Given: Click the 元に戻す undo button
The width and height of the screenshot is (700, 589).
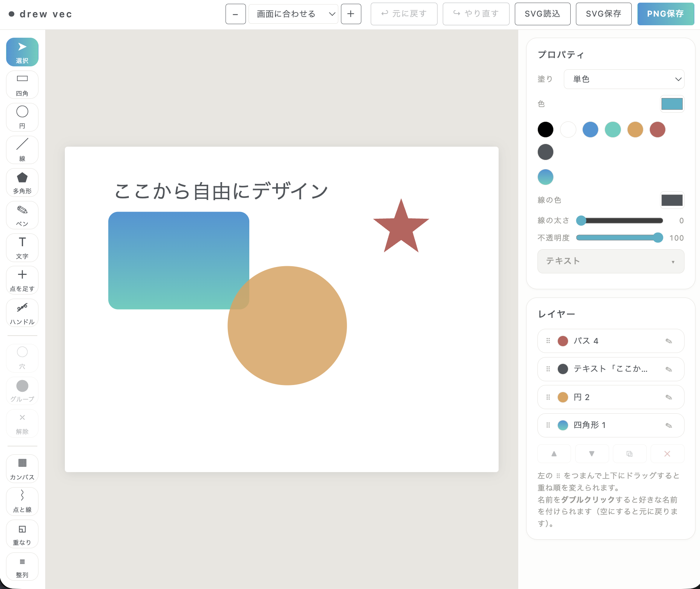Looking at the screenshot, I should tap(404, 14).
